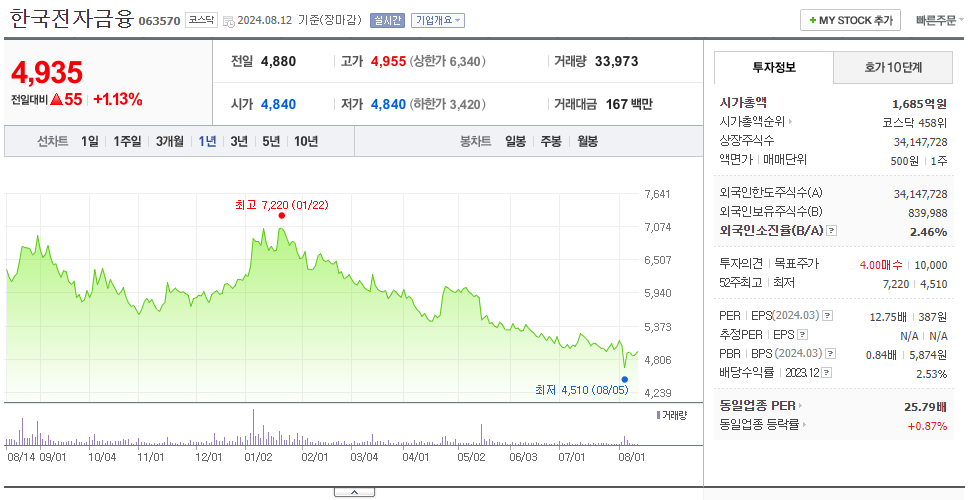Click the 코스닥 market badge
The image size is (968, 500).
(x=201, y=20)
